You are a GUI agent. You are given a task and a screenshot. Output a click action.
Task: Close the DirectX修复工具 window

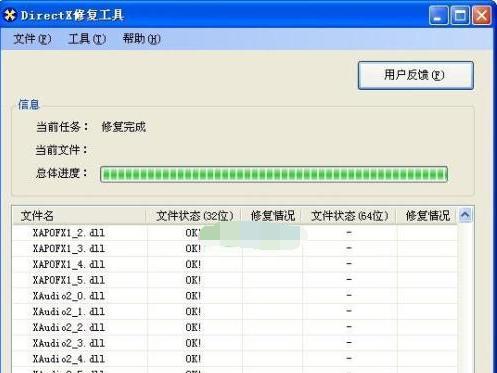click(482, 15)
